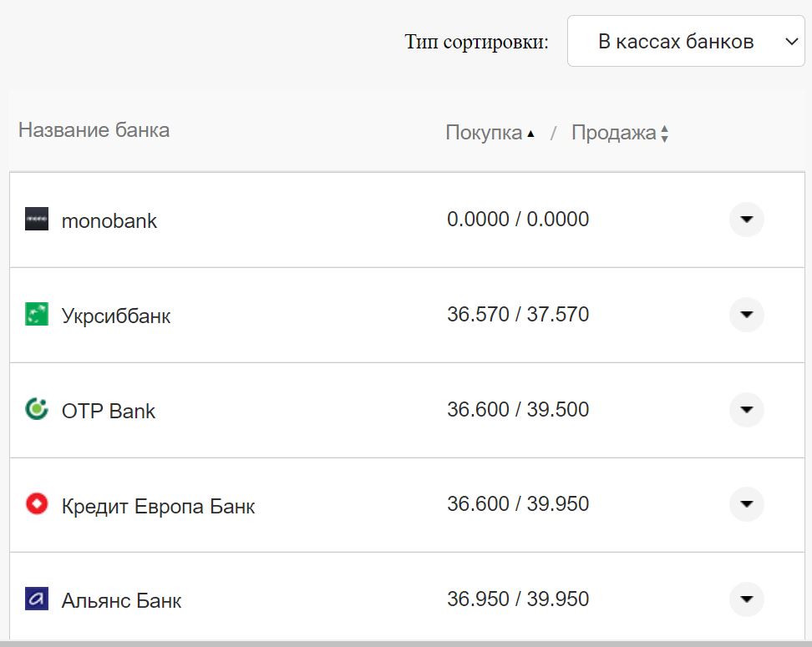This screenshot has width=812, height=647.
Task: Click the Кредит Европа Банк red logo
Action: (x=37, y=504)
